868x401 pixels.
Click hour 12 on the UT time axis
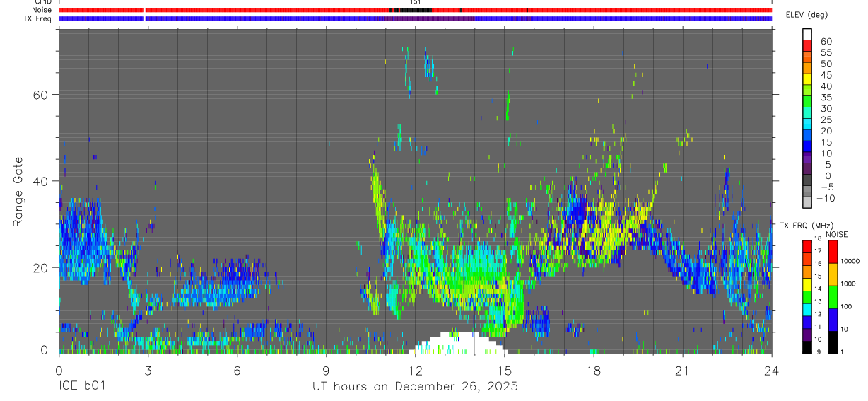[415, 370]
